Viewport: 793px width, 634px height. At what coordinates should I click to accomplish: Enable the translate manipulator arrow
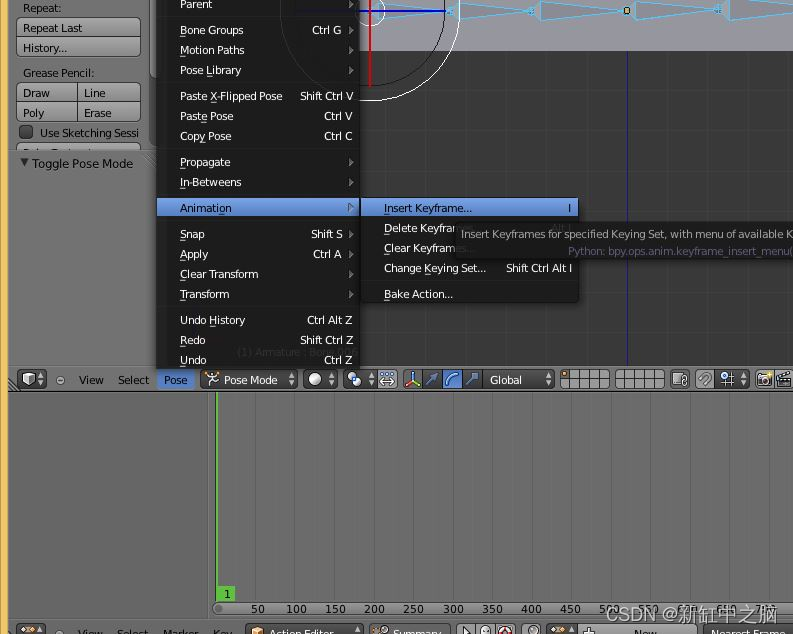(432, 379)
